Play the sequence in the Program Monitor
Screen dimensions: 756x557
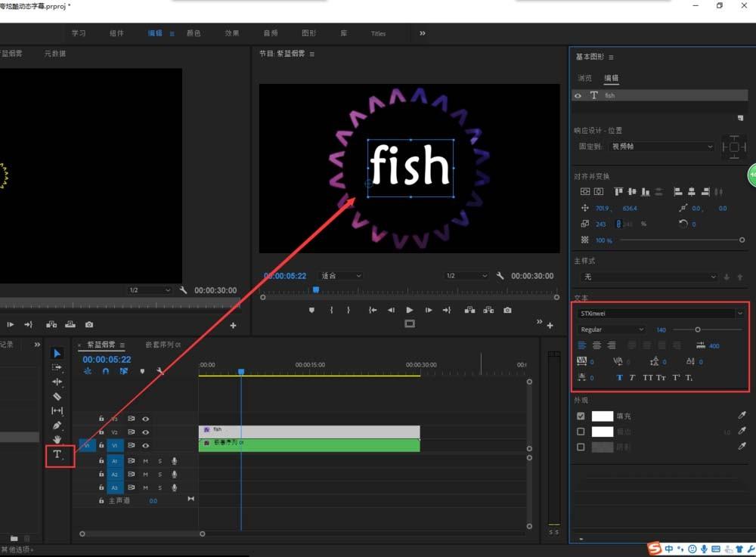409,310
